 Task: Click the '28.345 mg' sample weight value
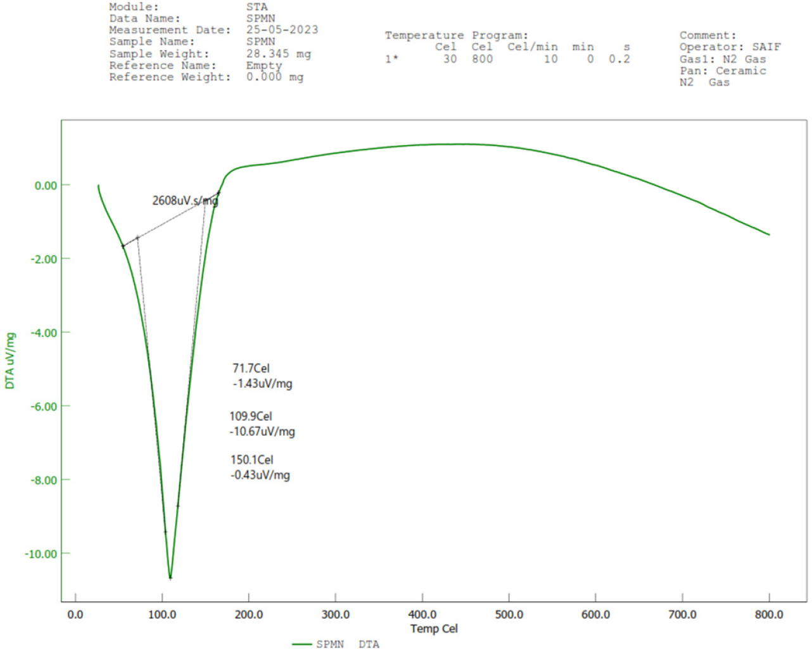tap(279, 54)
